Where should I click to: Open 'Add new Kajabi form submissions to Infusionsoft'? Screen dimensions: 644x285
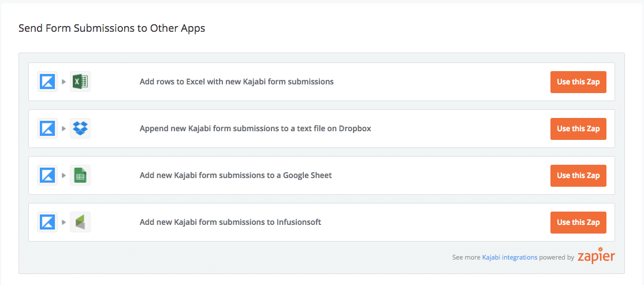(x=230, y=222)
